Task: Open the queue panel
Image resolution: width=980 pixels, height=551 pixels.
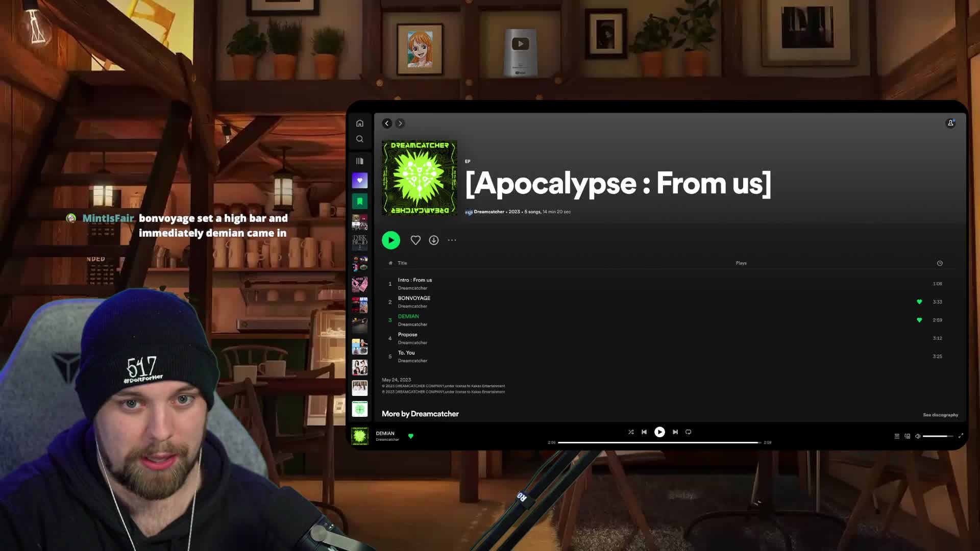Action: click(897, 436)
